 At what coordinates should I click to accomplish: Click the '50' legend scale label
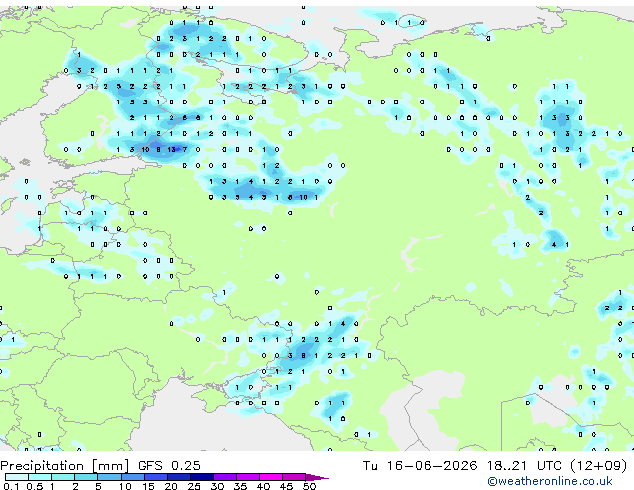pyautogui.click(x=309, y=486)
